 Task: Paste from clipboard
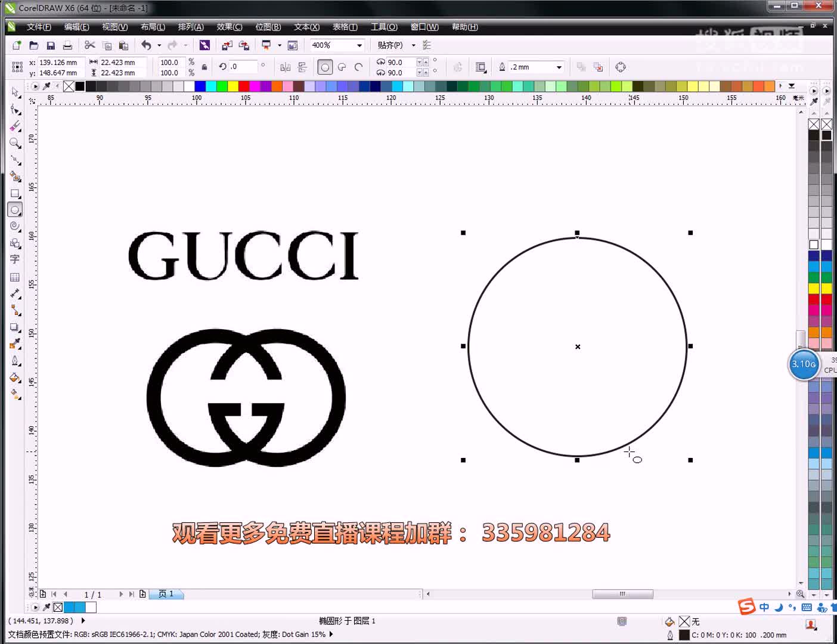point(123,45)
